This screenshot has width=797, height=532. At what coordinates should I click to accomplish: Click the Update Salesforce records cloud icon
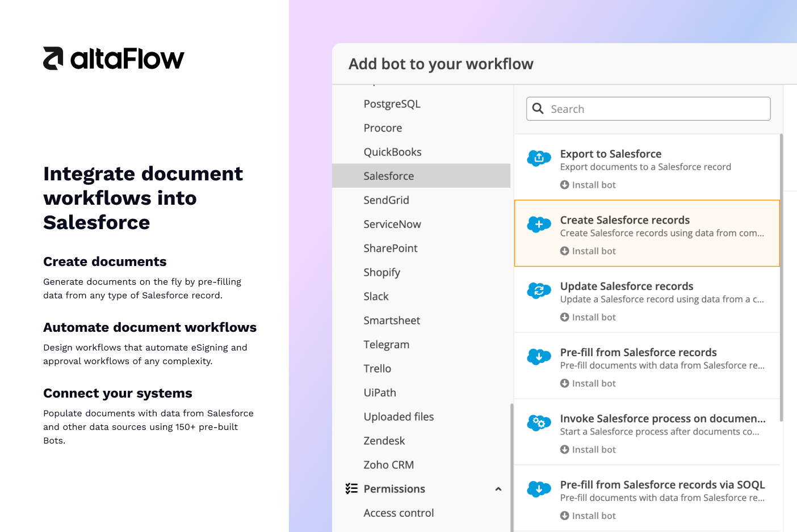(539, 290)
